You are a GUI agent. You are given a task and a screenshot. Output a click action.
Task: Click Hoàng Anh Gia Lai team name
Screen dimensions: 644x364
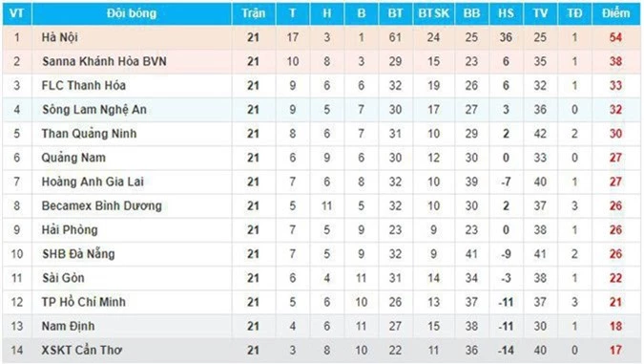[93, 182]
